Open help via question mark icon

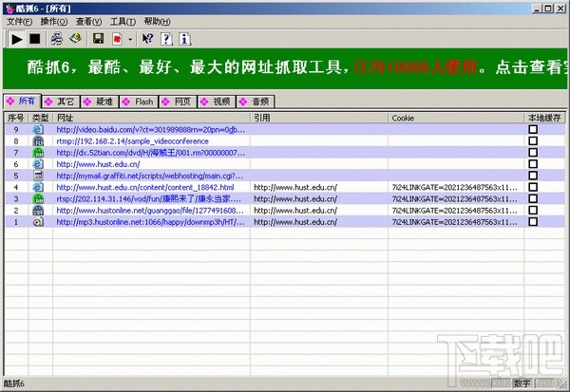point(166,39)
